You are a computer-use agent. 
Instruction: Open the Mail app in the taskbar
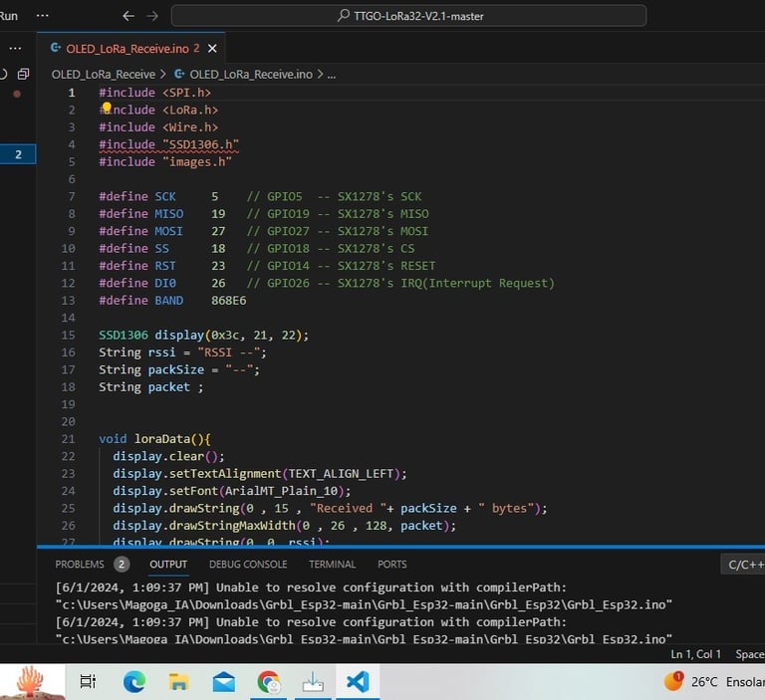[x=223, y=681]
